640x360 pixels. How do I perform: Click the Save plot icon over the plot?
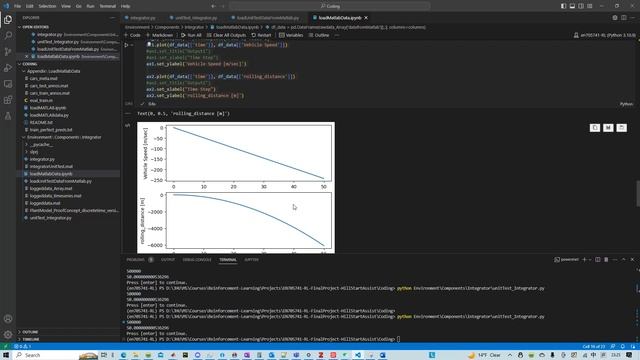(621, 128)
